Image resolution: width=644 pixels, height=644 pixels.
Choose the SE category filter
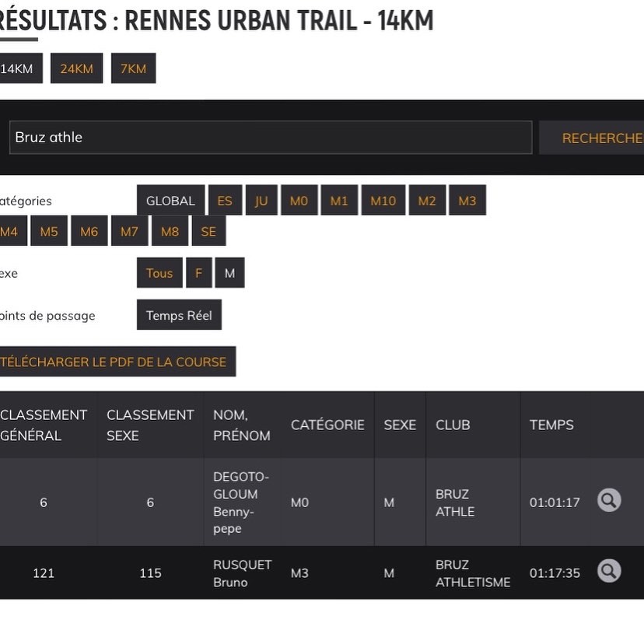208,231
